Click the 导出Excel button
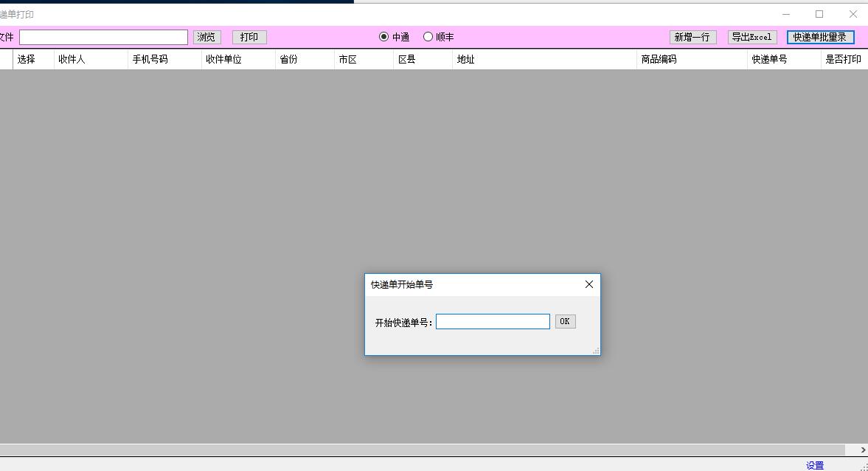 pyautogui.click(x=751, y=37)
